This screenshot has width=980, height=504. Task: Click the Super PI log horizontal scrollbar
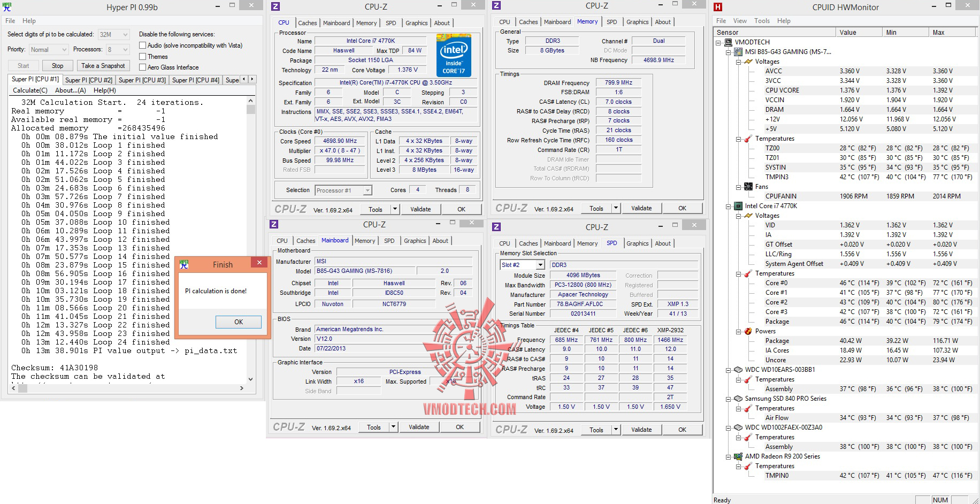point(127,388)
